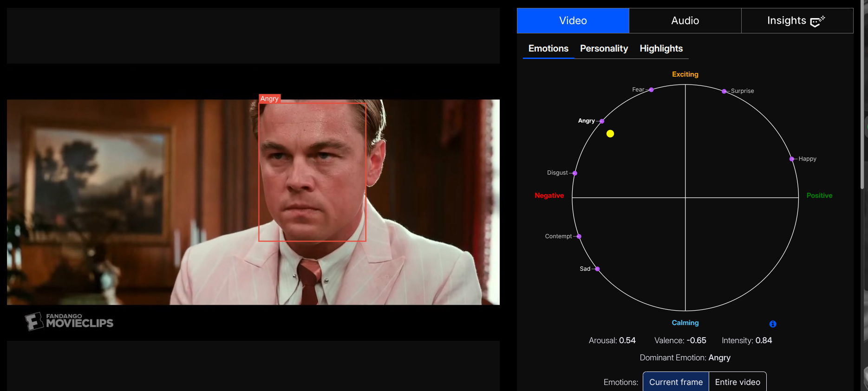Click the Intensity: 0.84 value
This screenshot has height=391, width=868.
(x=747, y=340)
